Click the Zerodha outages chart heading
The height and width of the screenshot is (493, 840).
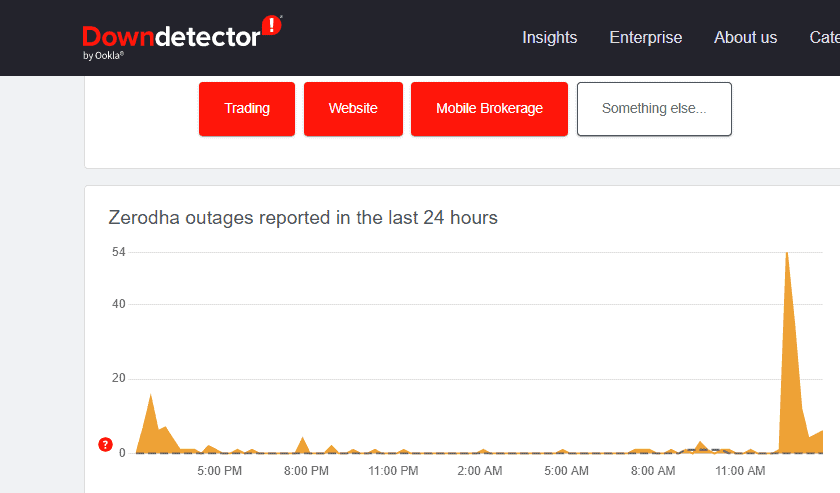pyautogui.click(x=302, y=217)
